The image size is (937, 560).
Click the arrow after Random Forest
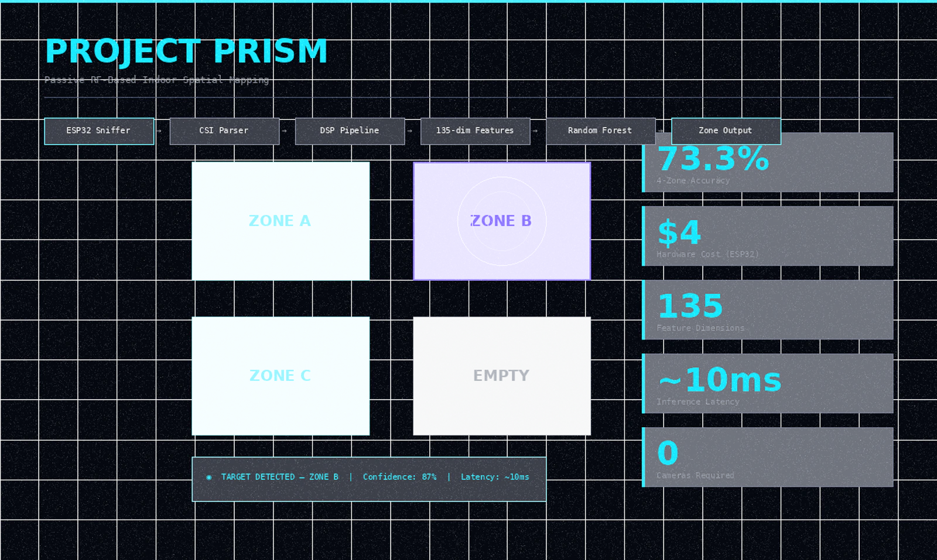pyautogui.click(x=660, y=131)
